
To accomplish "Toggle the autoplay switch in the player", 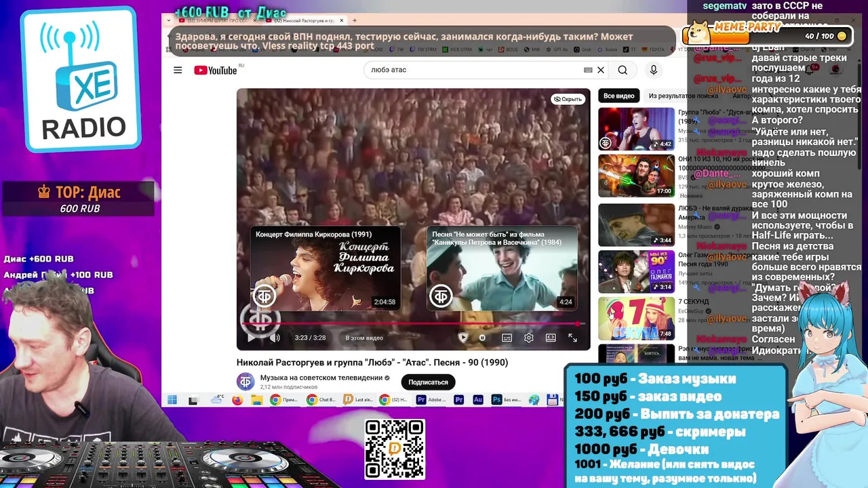I will click(483, 338).
